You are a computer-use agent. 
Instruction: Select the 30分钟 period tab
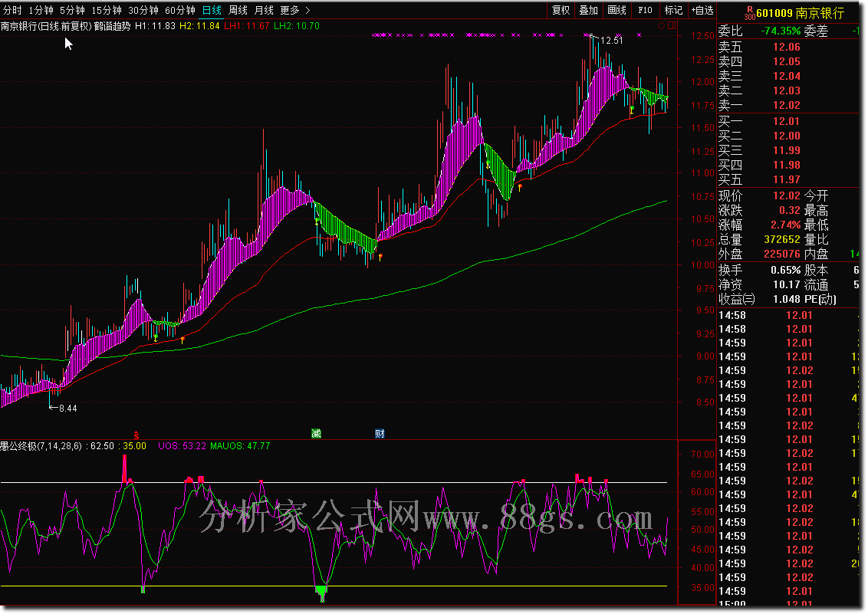coord(143,10)
